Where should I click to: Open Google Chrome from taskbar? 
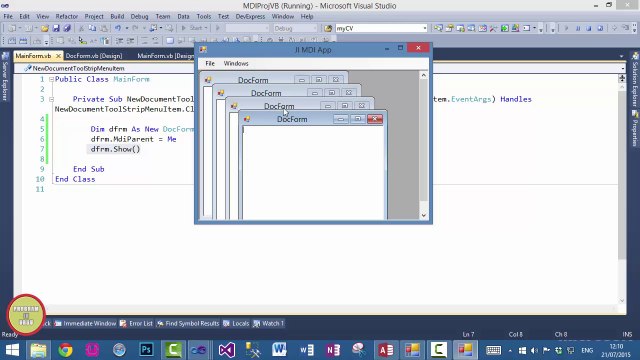pyautogui.click(x=65, y=350)
